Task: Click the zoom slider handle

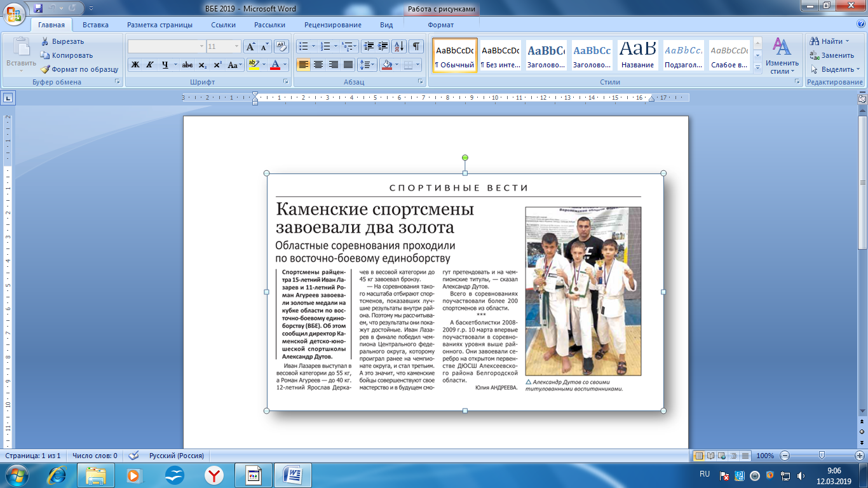Action: click(x=822, y=456)
